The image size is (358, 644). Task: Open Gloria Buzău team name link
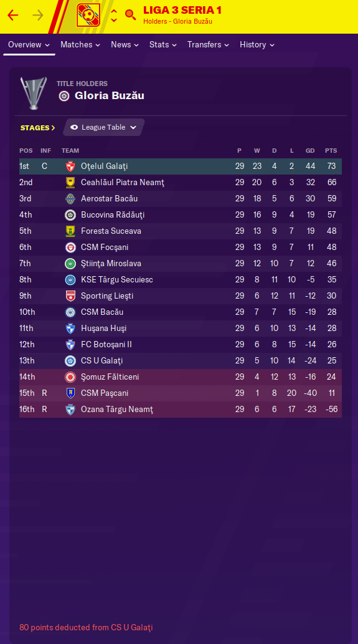tap(110, 96)
